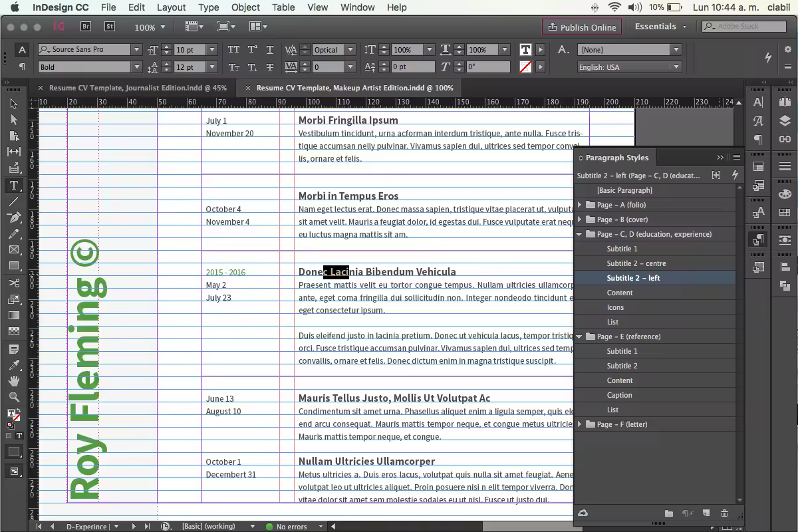The image size is (798, 532).
Task: Toggle All Caps formatting (TT)
Action: tap(233, 50)
